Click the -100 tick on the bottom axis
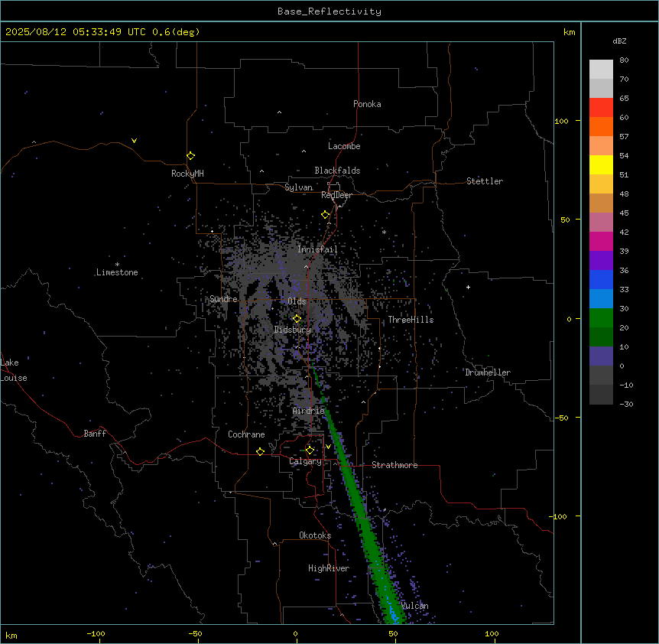This screenshot has height=644, width=659. pyautogui.click(x=96, y=633)
